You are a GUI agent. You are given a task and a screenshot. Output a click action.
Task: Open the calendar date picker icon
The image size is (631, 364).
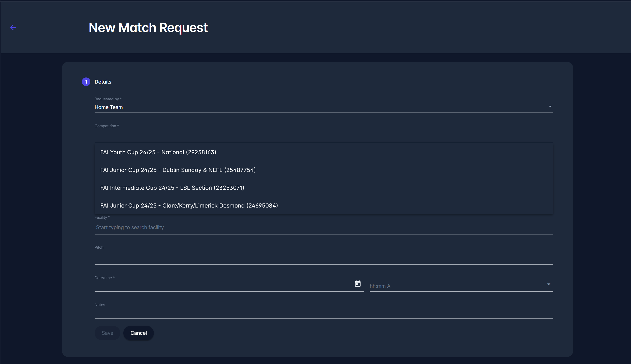(x=358, y=284)
